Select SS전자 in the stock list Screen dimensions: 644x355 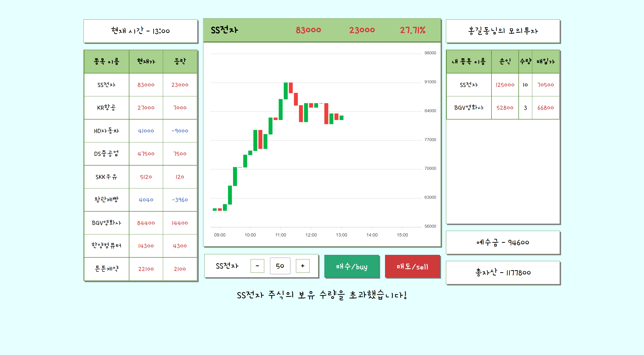coord(106,85)
